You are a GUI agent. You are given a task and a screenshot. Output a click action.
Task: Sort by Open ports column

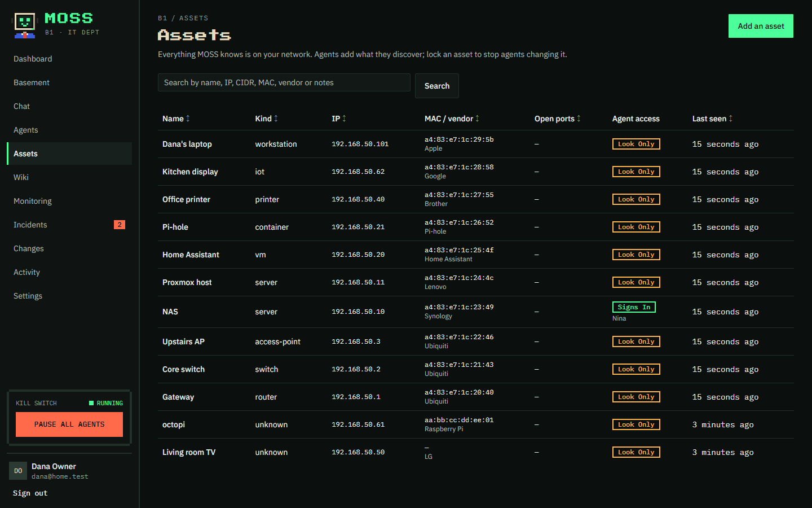click(x=557, y=119)
